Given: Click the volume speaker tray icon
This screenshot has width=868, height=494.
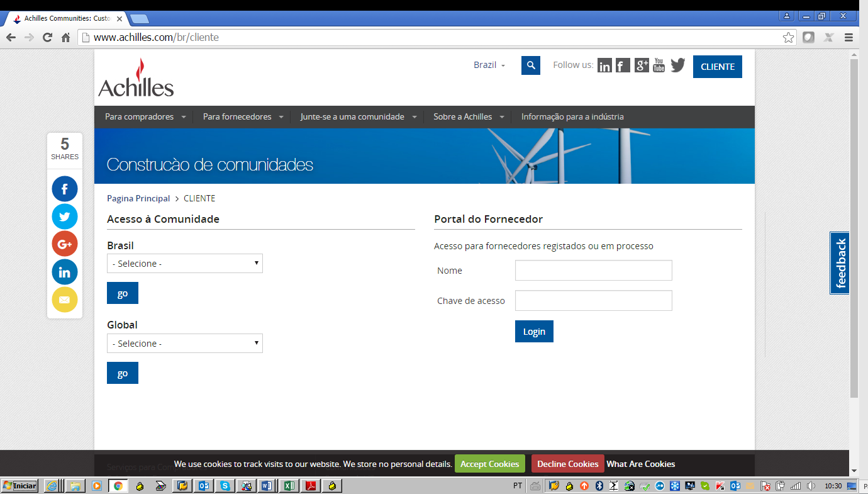Looking at the screenshot, I should [811, 486].
